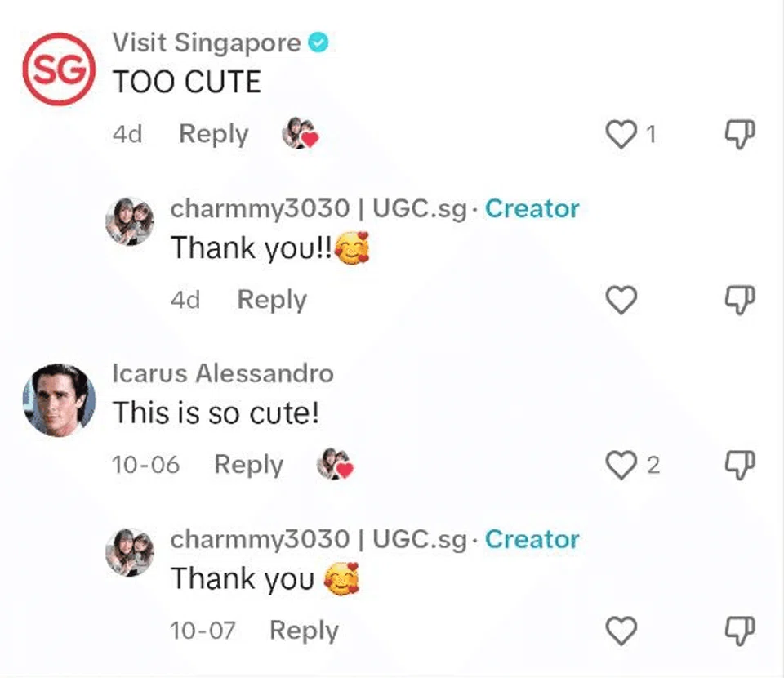Like the "Thank you!!" creator reply
784x678 pixels.
click(621, 300)
